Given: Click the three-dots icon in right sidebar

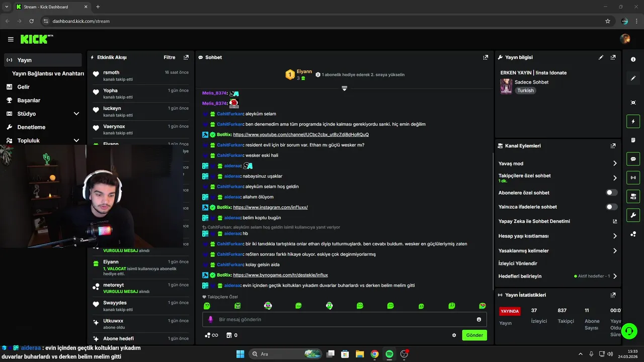Looking at the screenshot, I should click(x=633, y=234).
